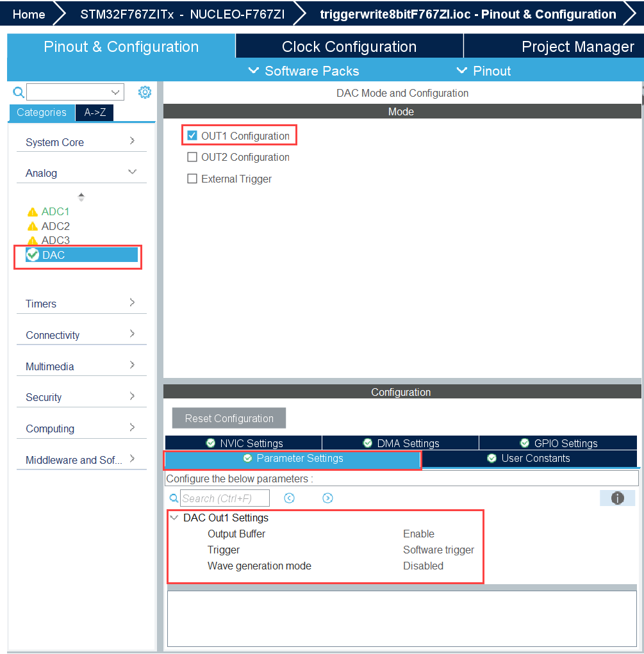Enable OUT2 Configuration checkbox
Image resolution: width=644 pixels, height=654 pixels.
[192, 157]
